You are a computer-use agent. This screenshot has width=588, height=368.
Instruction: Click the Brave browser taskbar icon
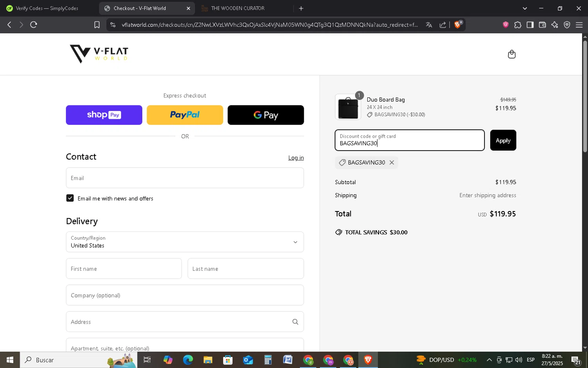click(x=368, y=360)
